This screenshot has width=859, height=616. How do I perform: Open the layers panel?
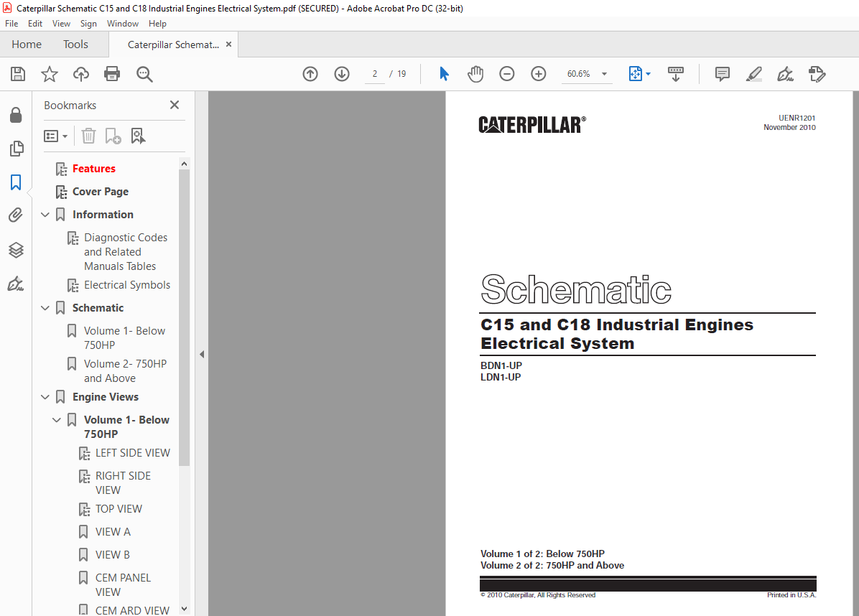point(16,250)
